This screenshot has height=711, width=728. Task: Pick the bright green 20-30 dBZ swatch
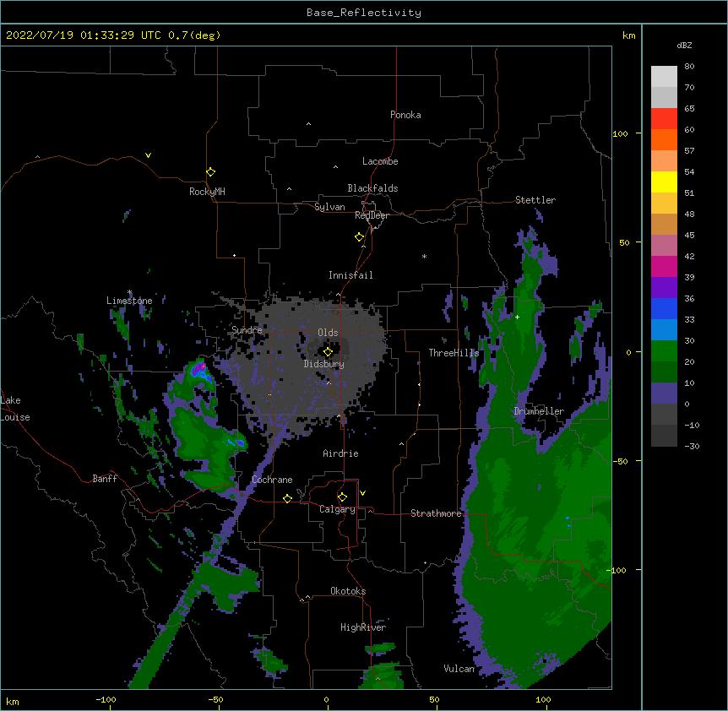664,351
